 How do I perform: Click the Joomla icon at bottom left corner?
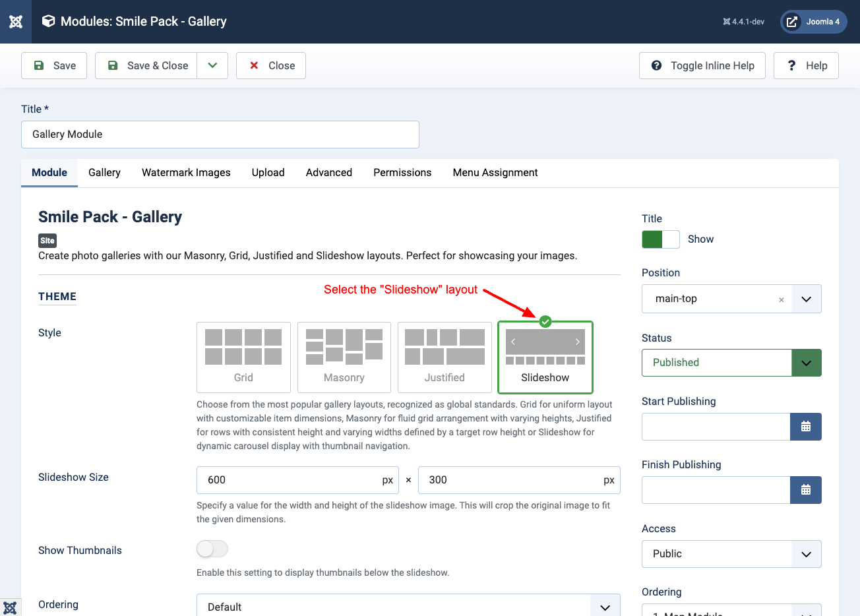tap(10, 607)
